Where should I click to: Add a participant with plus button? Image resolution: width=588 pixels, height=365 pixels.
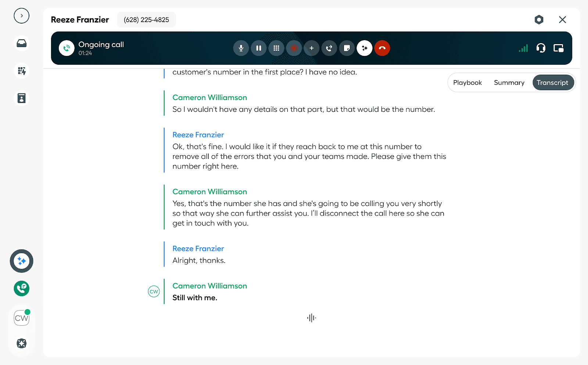(x=312, y=48)
